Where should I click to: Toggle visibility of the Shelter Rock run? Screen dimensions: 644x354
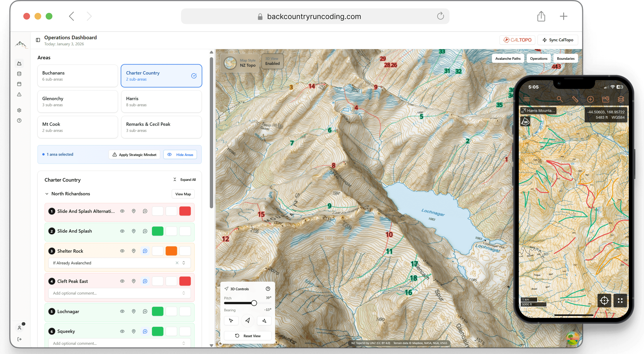tap(122, 251)
